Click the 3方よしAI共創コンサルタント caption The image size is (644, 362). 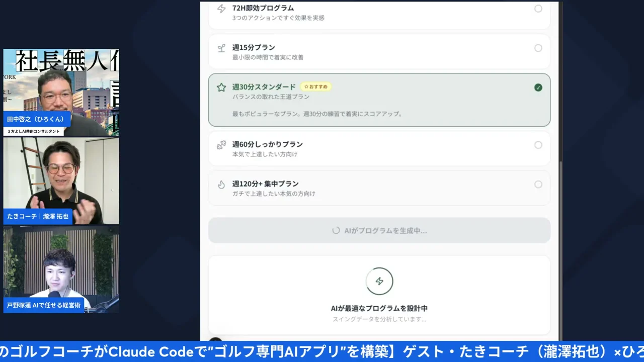pos(33,131)
